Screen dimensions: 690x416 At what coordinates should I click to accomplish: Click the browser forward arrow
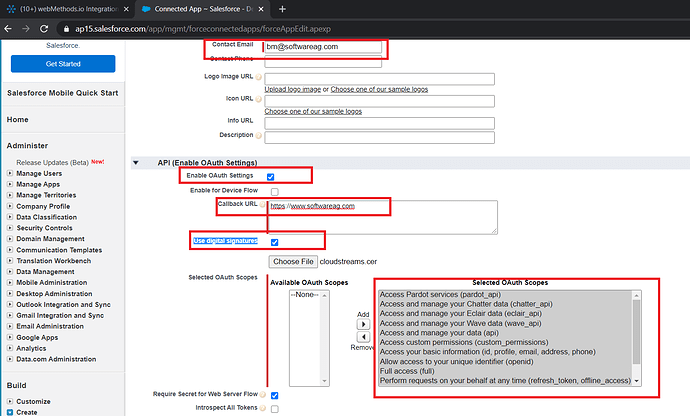[x=26, y=29]
